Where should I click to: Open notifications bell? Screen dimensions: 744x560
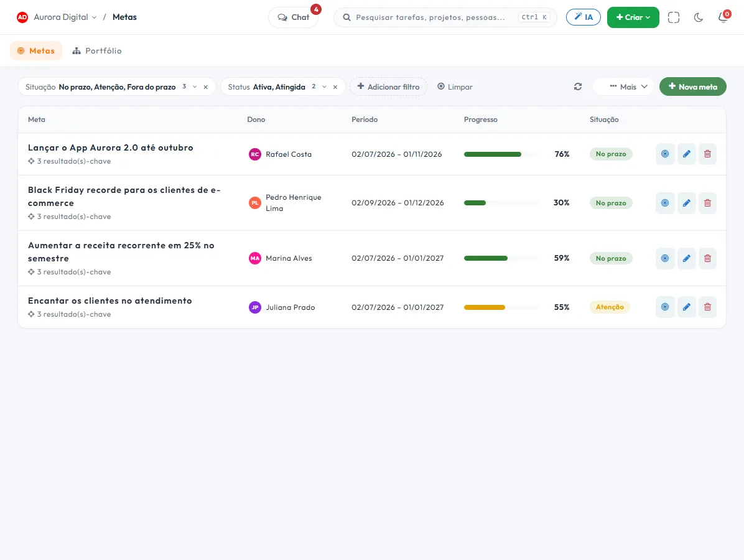tap(723, 17)
